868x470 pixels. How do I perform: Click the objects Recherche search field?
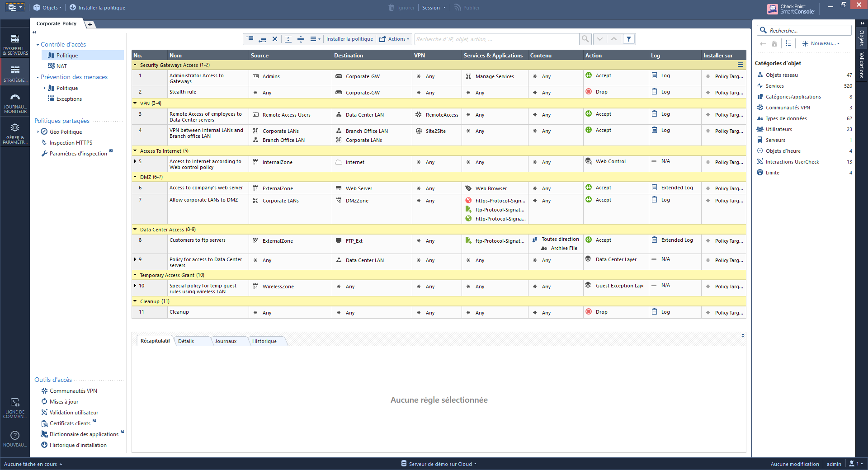804,30
